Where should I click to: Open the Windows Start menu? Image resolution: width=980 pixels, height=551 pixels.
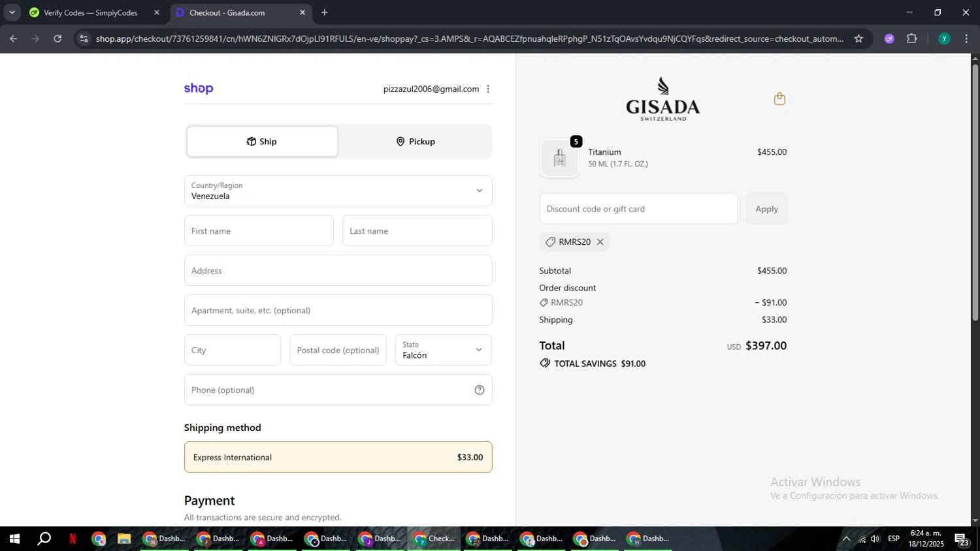14,539
